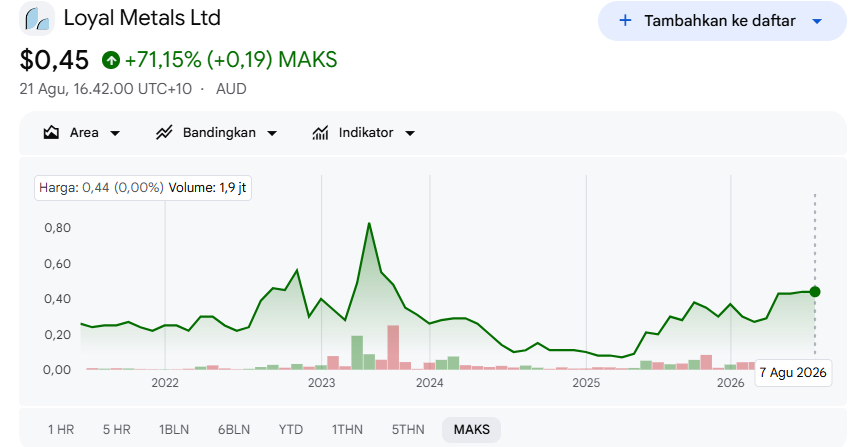Click the Bandingkan compare lines icon
This screenshot has height=447, width=855.
pyautogui.click(x=164, y=132)
